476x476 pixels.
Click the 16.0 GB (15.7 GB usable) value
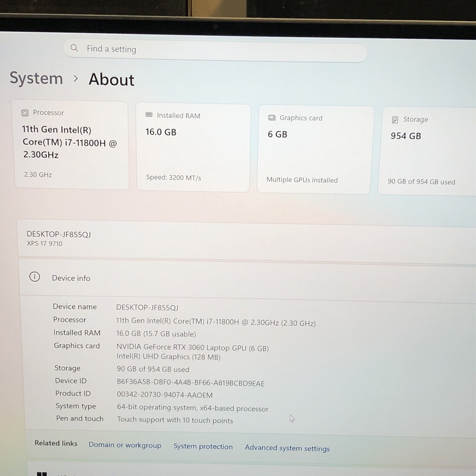(156, 333)
